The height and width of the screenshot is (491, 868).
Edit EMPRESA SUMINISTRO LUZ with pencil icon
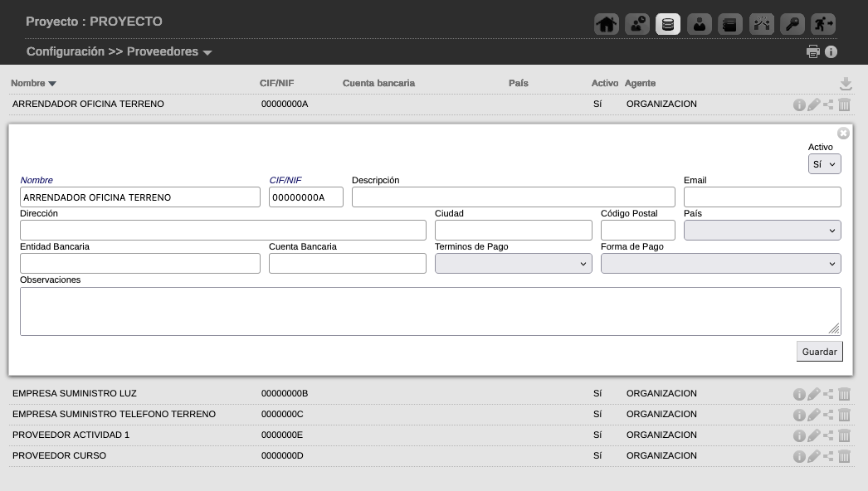tap(814, 394)
